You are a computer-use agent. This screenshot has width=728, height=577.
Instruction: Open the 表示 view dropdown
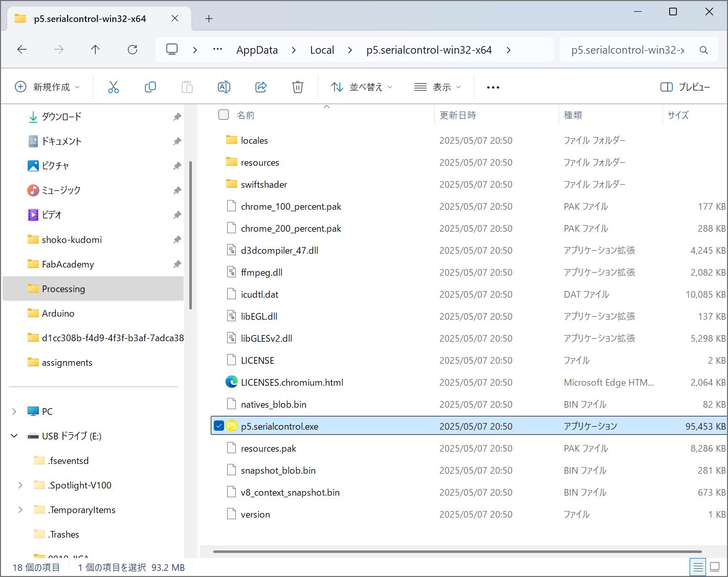[437, 87]
